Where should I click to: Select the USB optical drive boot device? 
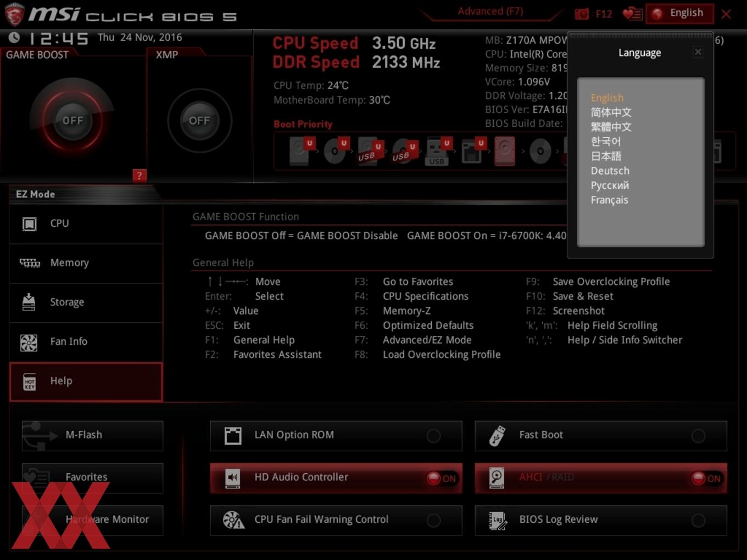coord(404,151)
